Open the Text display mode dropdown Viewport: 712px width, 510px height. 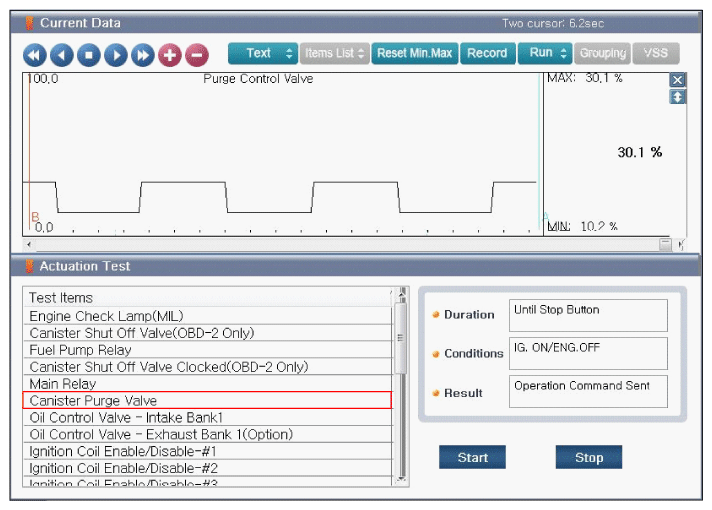(x=262, y=53)
